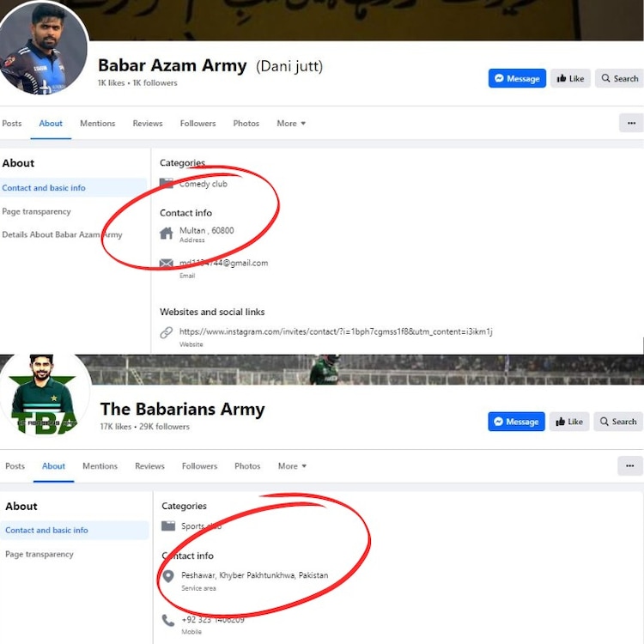
Task: Open the Reviews tab on Babar Azam Army
Action: [148, 124]
